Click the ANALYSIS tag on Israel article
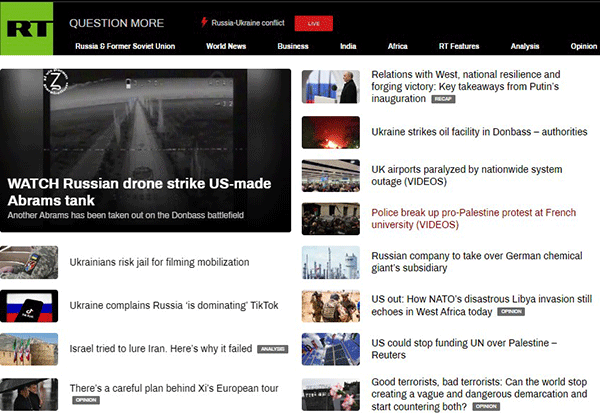 coord(272,349)
